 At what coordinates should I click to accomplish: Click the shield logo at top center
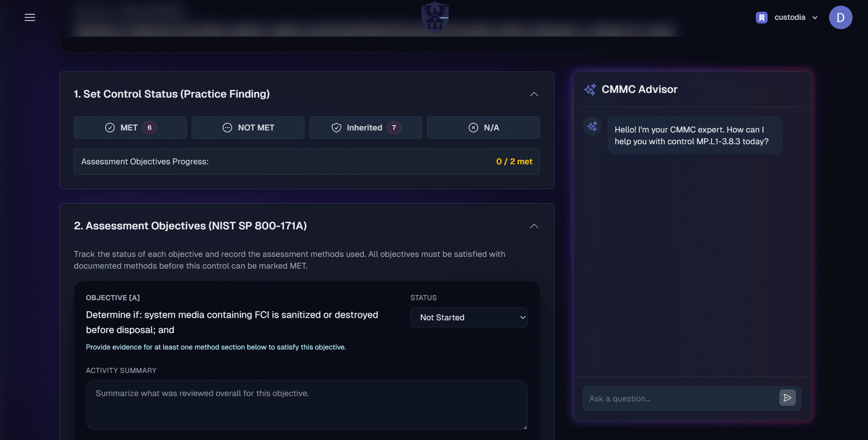pos(434,16)
